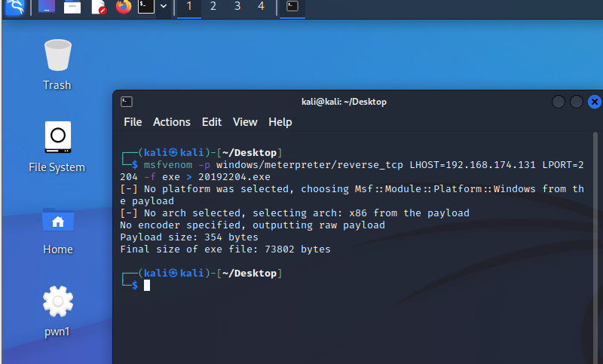The image size is (603, 364).
Task: Open the Help menu in terminal
Action: (280, 122)
